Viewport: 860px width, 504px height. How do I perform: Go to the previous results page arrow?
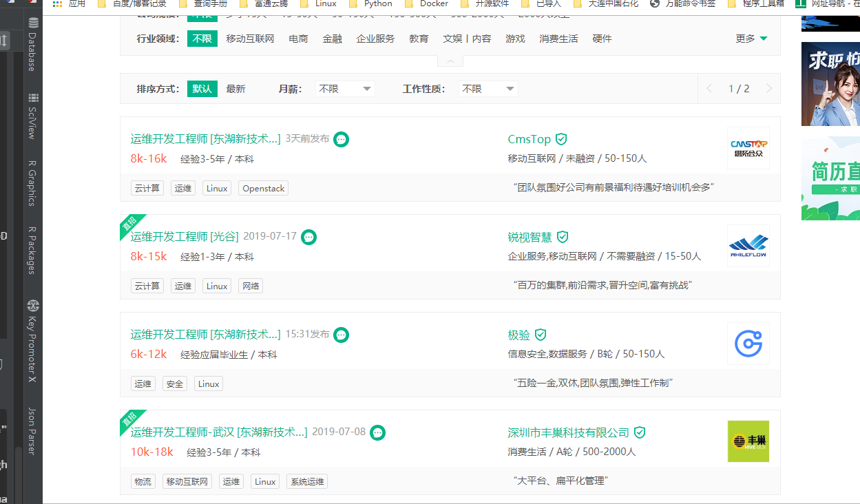pyautogui.click(x=709, y=89)
